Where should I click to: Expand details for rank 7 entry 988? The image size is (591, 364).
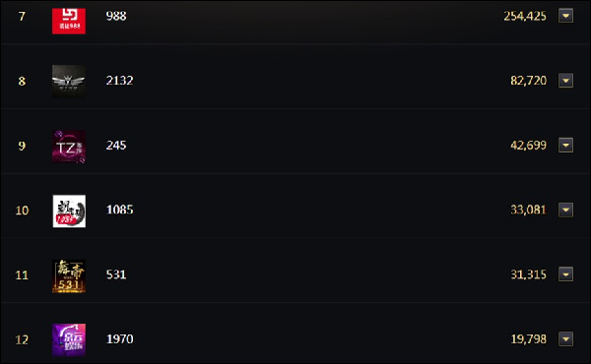click(x=565, y=16)
